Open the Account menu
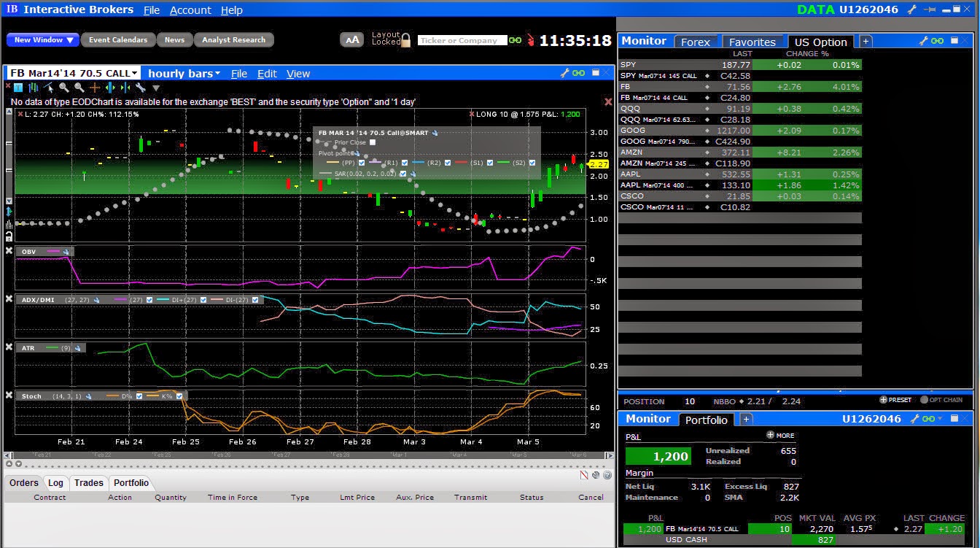 click(190, 10)
